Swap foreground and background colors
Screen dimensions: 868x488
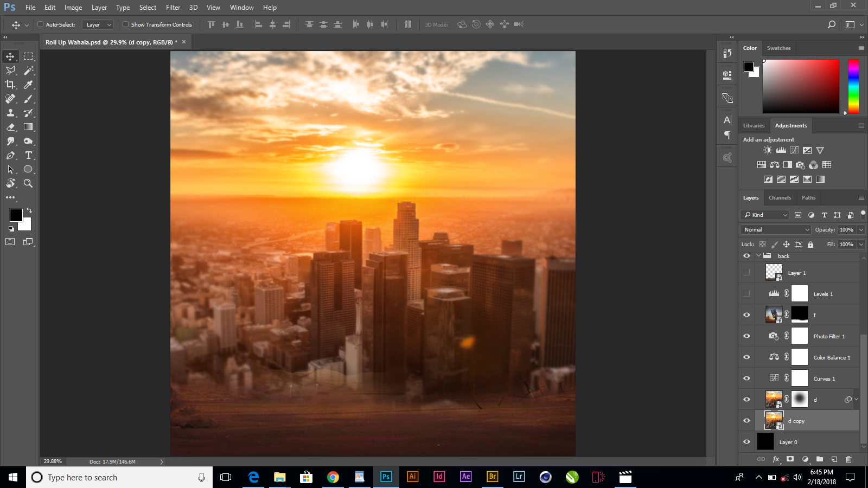[29, 210]
